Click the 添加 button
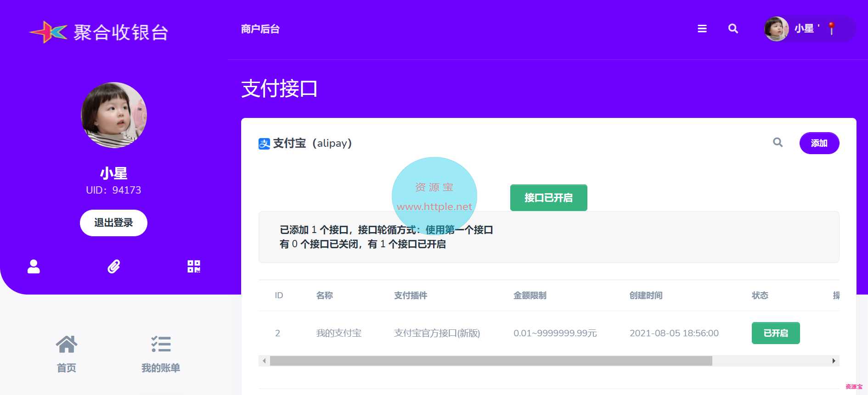868x395 pixels. point(819,143)
